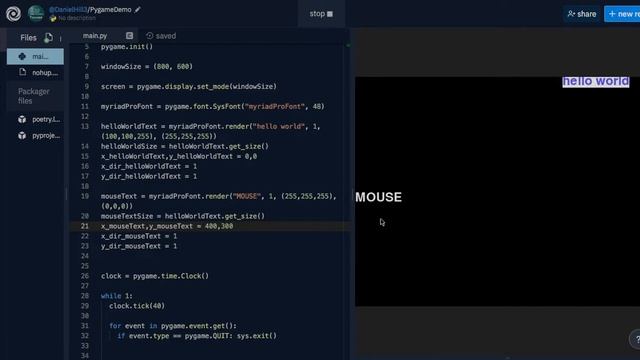Click the pygame.init() code line
The image size is (640, 360).
click(127, 47)
